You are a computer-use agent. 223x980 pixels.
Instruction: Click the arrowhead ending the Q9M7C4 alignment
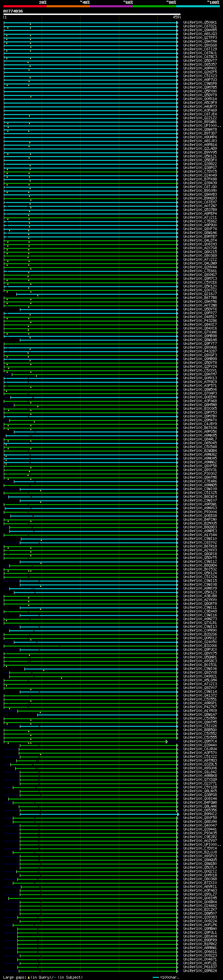coord(167,742)
